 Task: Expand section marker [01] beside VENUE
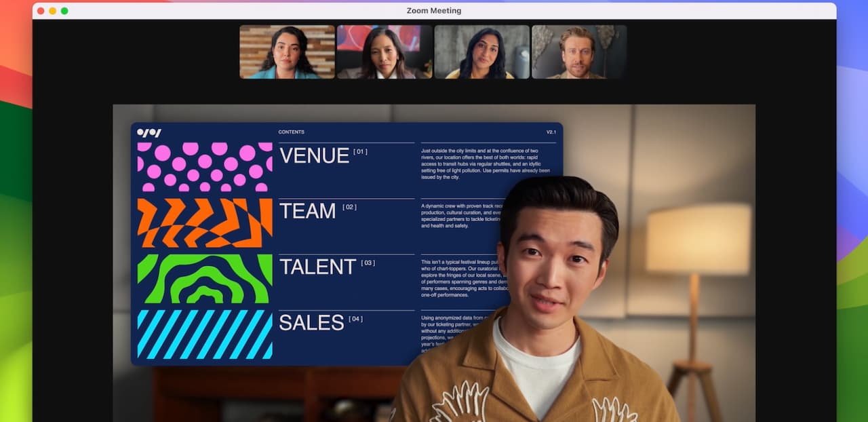pyautogui.click(x=359, y=152)
